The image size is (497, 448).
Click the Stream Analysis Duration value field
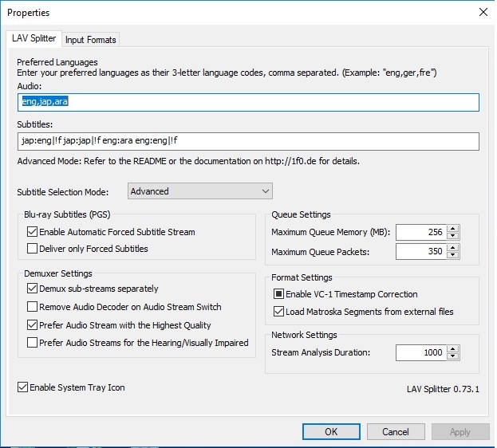(421, 352)
